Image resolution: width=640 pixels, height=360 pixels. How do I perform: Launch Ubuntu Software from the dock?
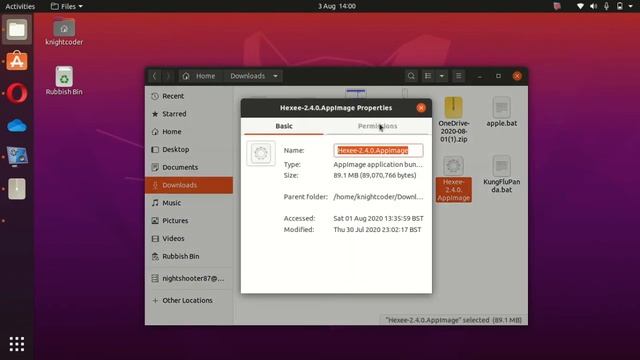coord(17,61)
